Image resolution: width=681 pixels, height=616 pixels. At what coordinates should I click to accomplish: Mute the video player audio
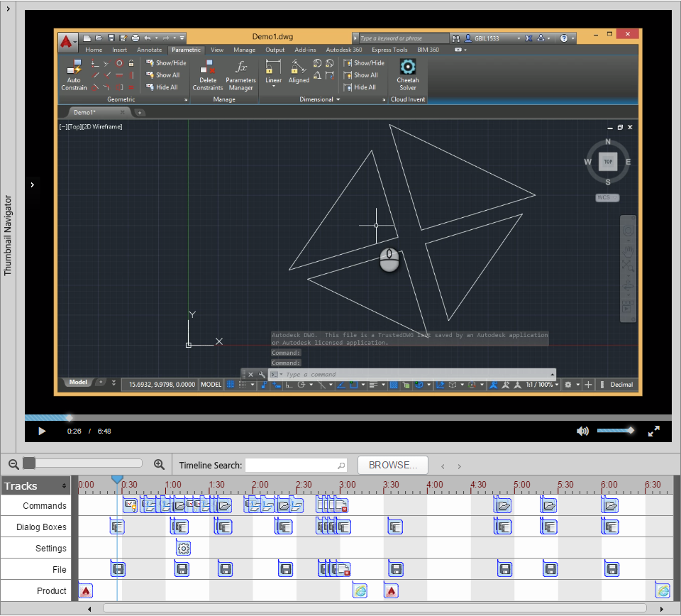pos(582,431)
